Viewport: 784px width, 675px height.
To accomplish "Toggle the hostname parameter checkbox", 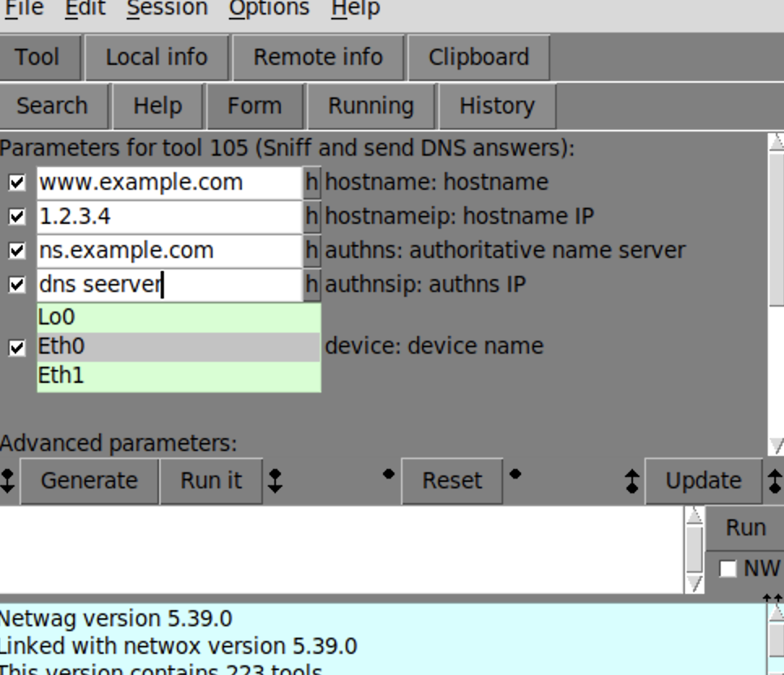I will [17, 183].
